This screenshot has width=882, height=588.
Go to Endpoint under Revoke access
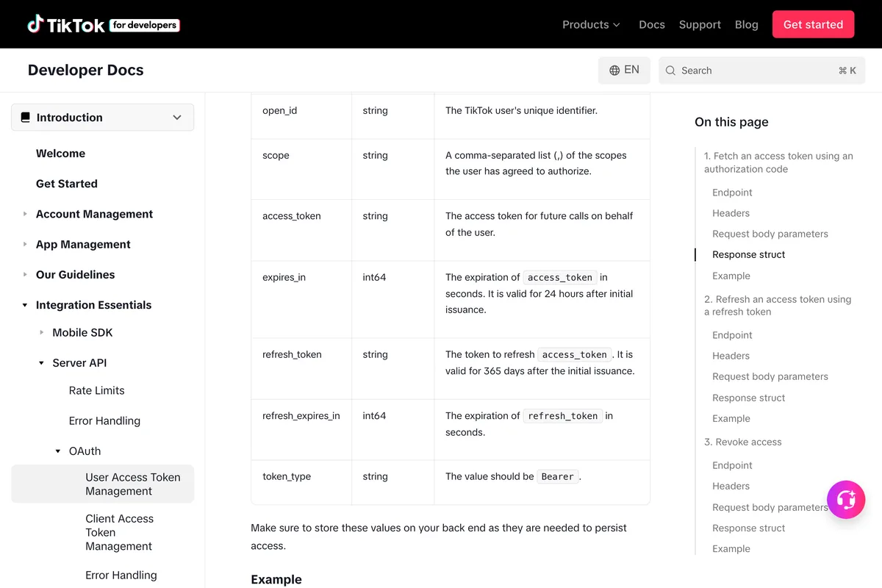(732, 465)
